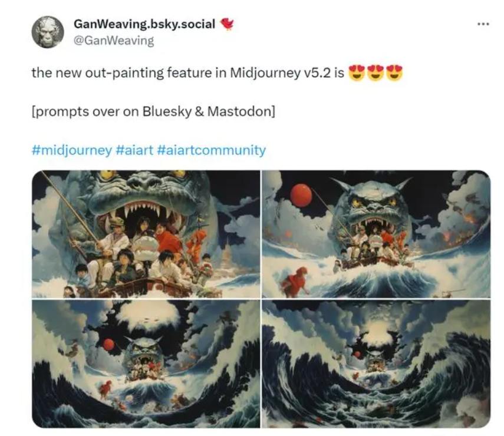Click the red balloon in second image
The image size is (504, 436).
coord(301,195)
